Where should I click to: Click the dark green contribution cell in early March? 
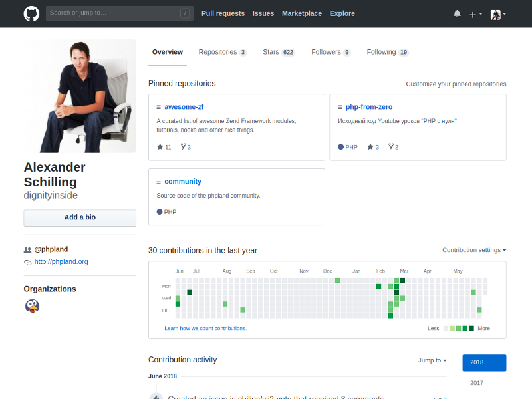402,280
